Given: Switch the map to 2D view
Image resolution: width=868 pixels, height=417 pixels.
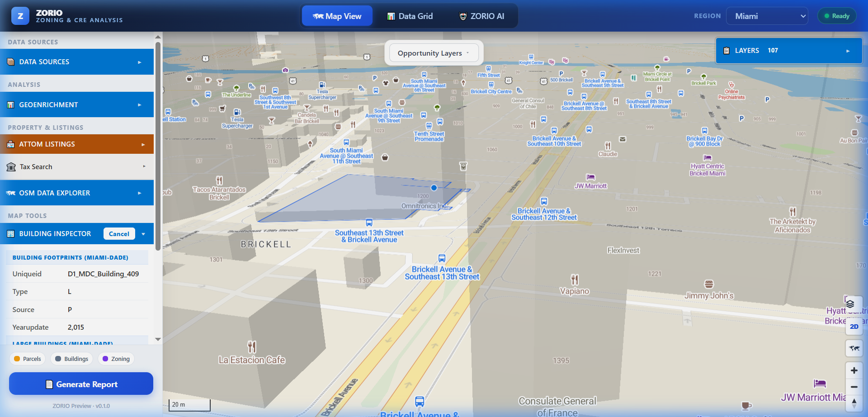Looking at the screenshot, I should 854,327.
